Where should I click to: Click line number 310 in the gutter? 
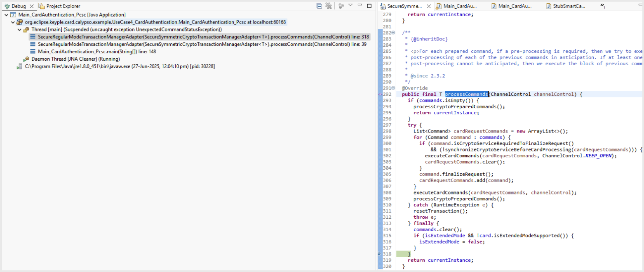click(x=387, y=205)
